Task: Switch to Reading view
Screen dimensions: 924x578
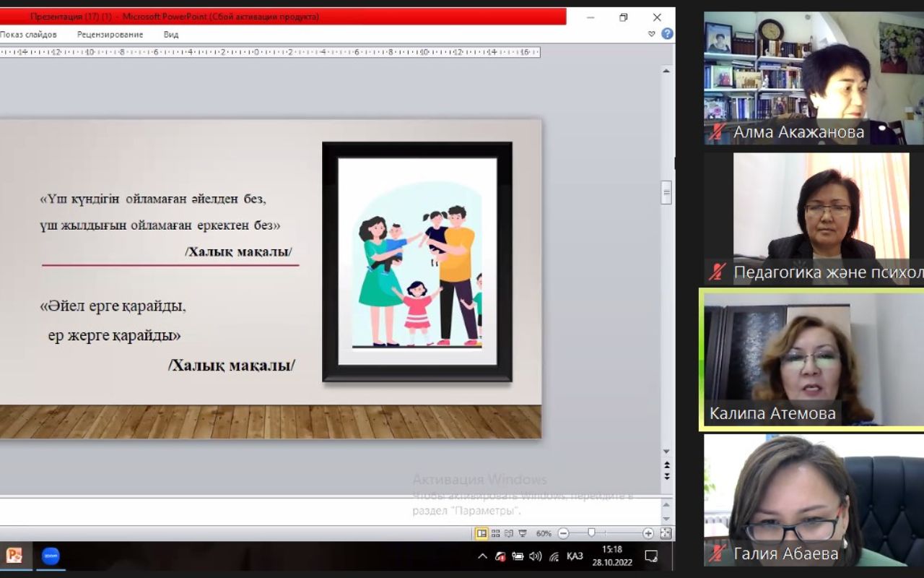Action: [x=508, y=533]
